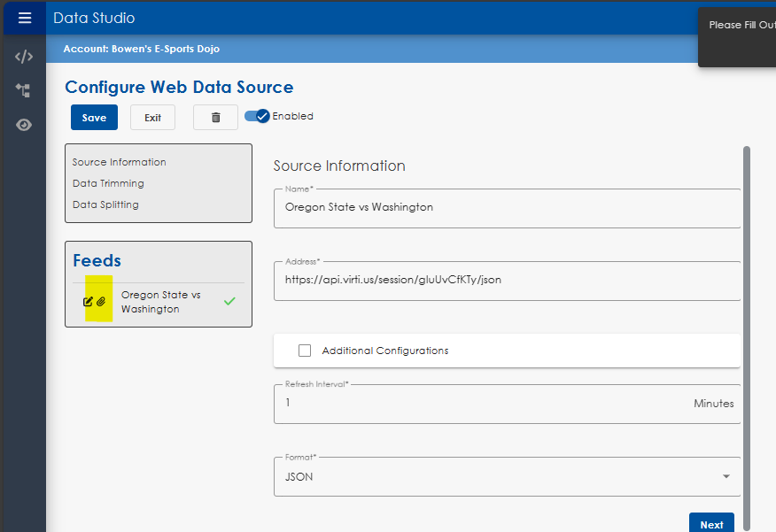The image size is (776, 532).
Task: Click the eye preview sidebar icon
Action: pyautogui.click(x=24, y=125)
